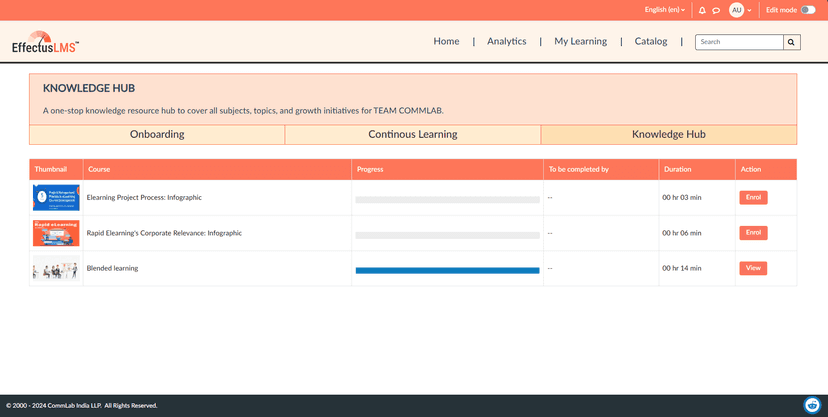Enrol in Elearning Project Process: Infographic
Image resolution: width=828 pixels, height=417 pixels.
point(753,197)
